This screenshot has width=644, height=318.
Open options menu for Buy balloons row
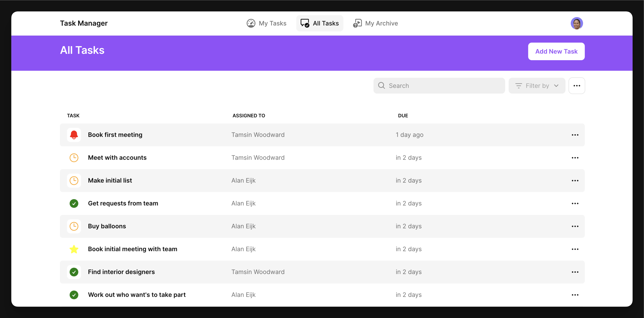(575, 226)
